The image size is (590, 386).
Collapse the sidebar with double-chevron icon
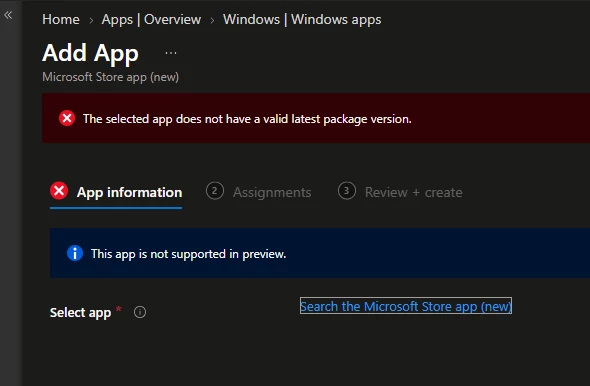[x=8, y=15]
